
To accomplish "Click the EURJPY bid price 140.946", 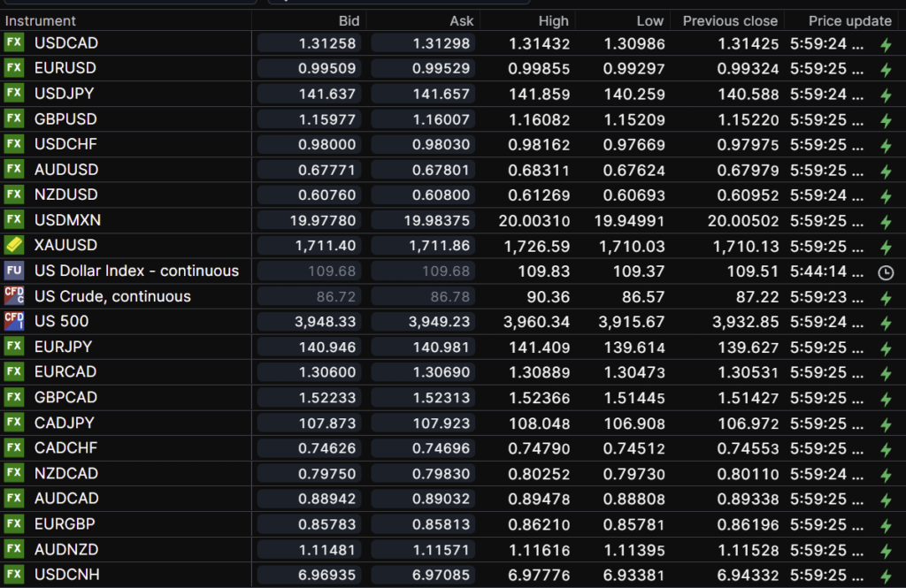I will (310, 347).
